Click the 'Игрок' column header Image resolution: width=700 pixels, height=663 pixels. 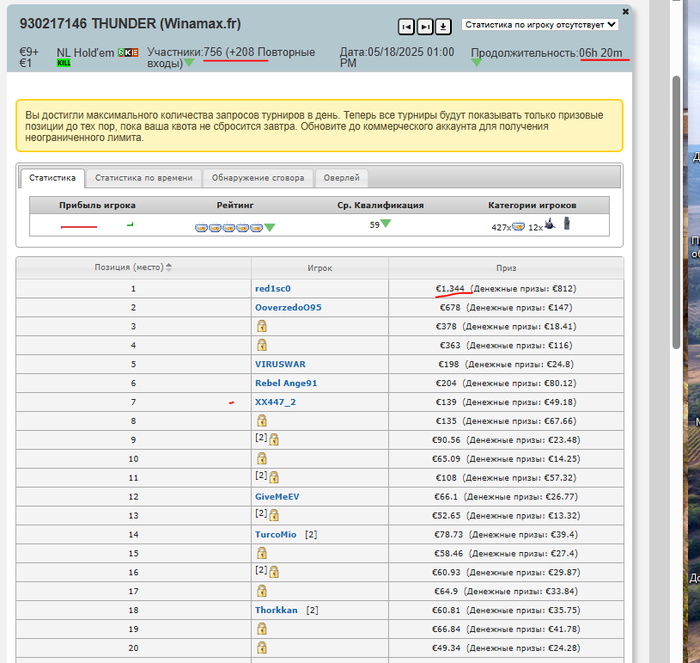(x=320, y=268)
